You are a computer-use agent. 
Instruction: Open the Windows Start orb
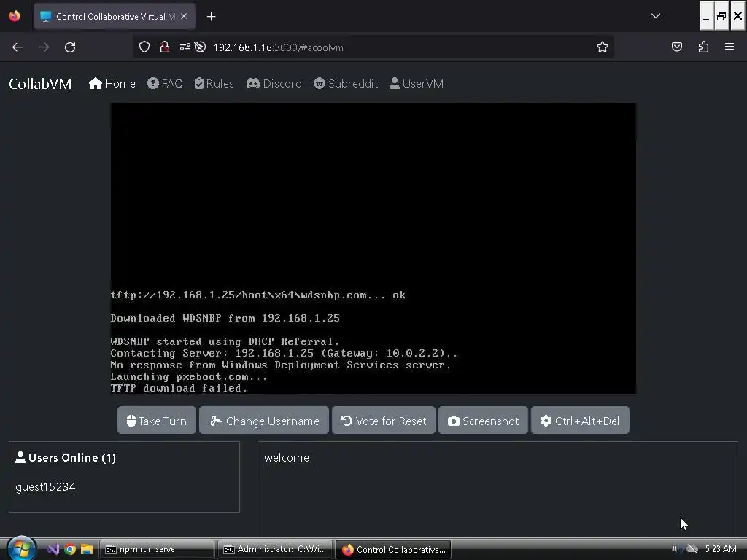point(20,548)
